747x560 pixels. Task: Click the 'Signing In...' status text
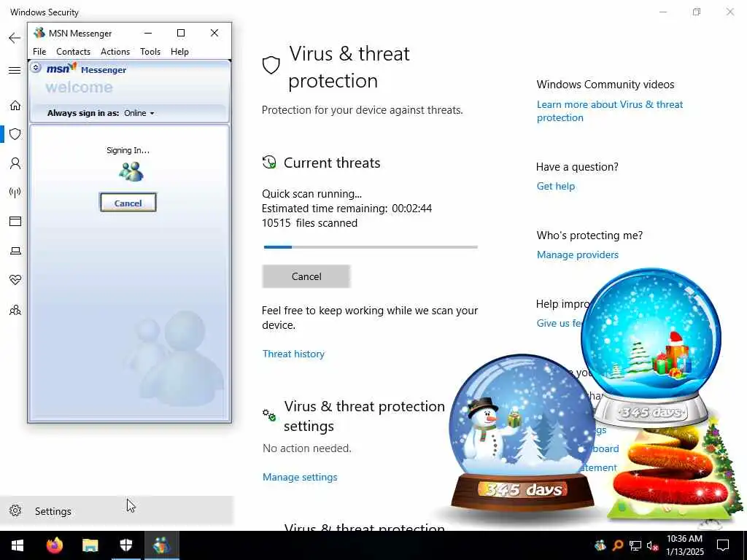coord(128,150)
